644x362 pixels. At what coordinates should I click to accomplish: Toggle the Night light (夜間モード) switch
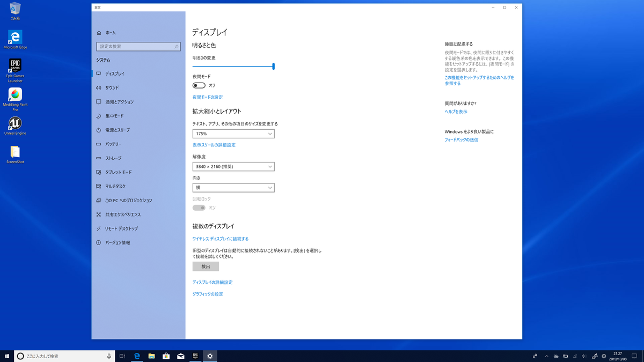pos(199,85)
